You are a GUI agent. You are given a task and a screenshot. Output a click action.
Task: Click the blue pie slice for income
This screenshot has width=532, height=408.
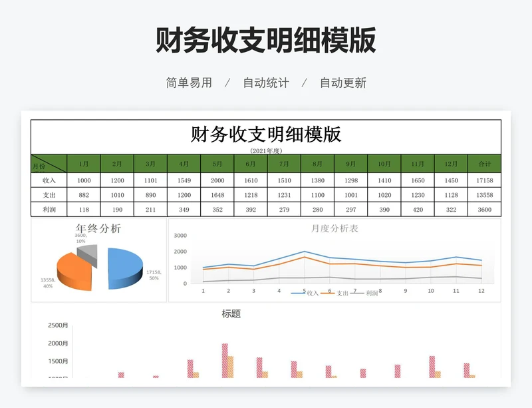125,267
